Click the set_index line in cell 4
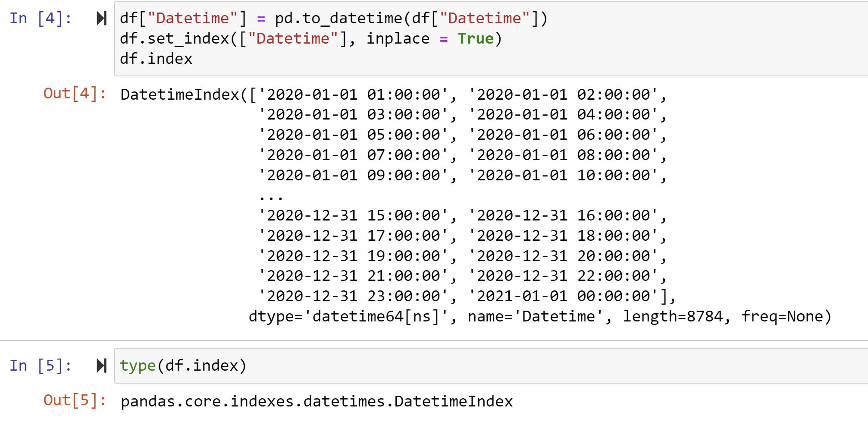Viewport: 868px width, 422px height. (311, 38)
